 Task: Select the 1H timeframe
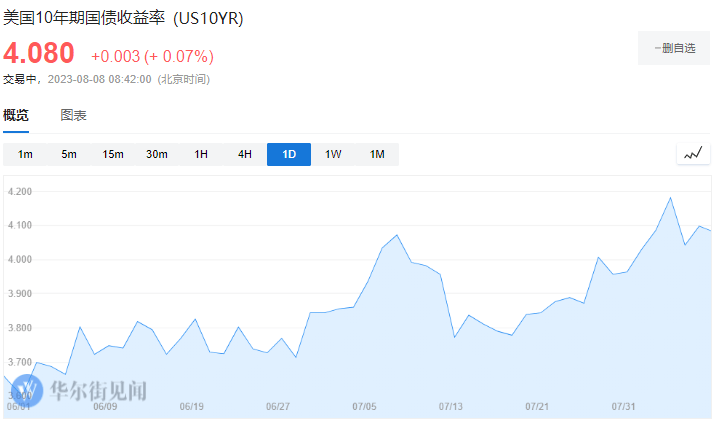(x=201, y=154)
